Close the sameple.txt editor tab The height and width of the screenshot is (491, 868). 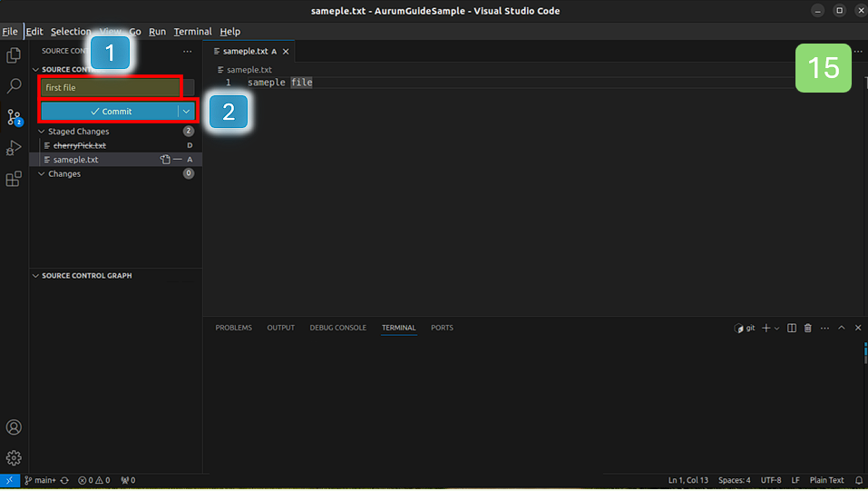click(x=286, y=52)
